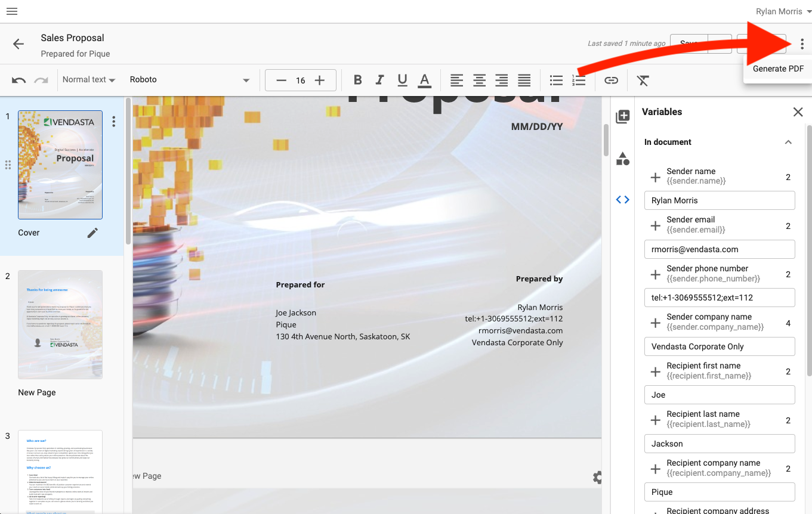Insert the Sender company name variable

(x=655, y=323)
